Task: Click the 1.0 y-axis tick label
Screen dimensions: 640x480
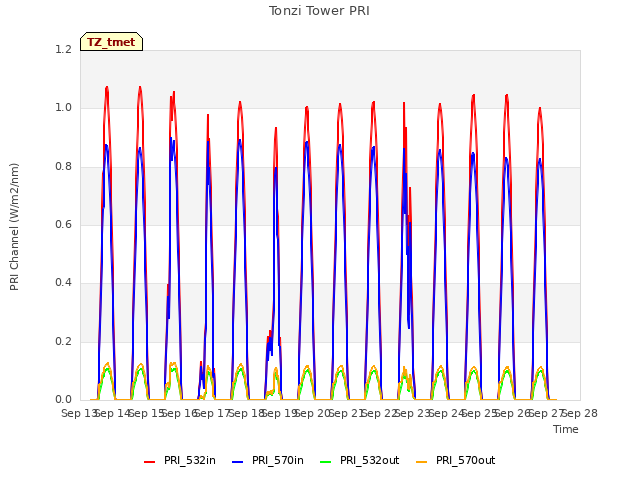Action: [x=63, y=108]
